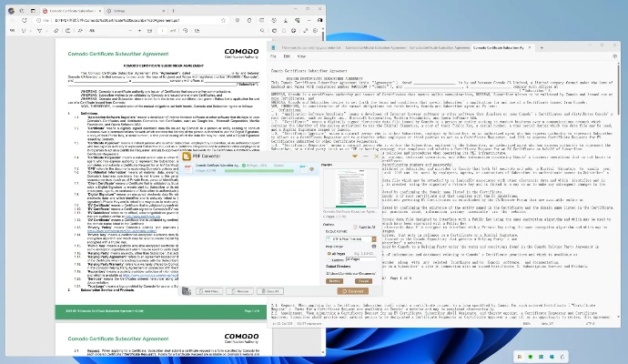Select the Custom page range radio option
The height and width of the screenshot is (364, 628).
coord(329,259)
